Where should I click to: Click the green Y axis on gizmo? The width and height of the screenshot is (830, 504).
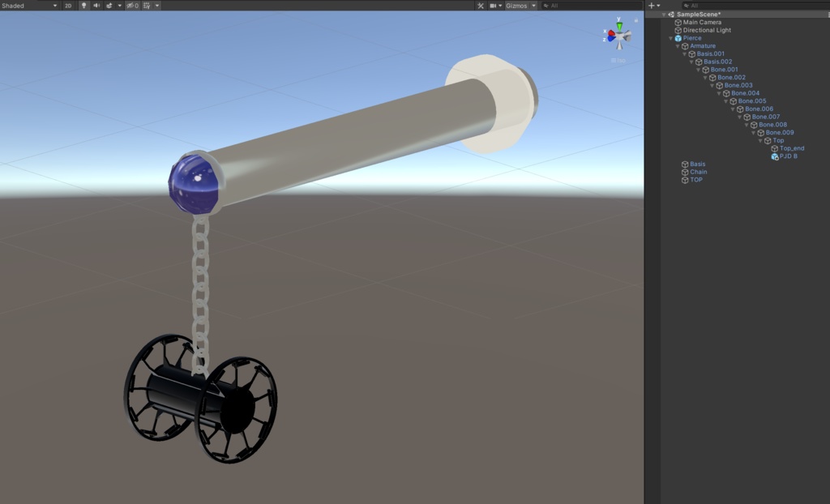click(x=619, y=25)
